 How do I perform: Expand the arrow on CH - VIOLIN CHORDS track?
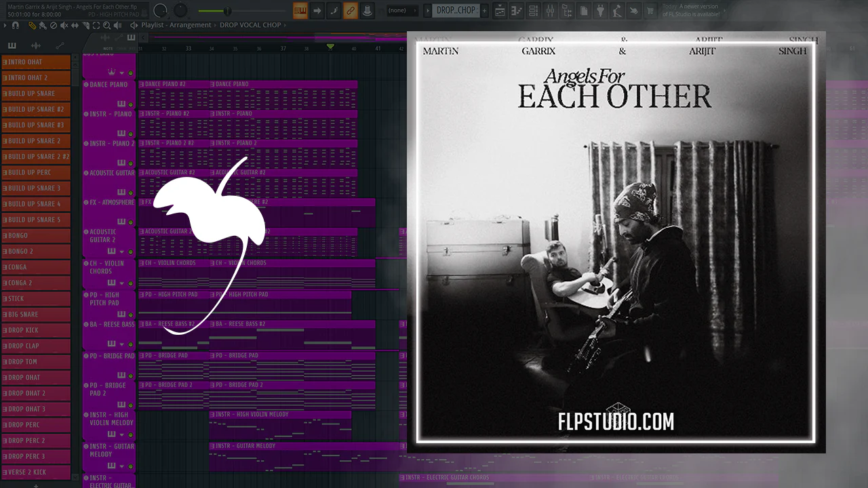coord(122,283)
